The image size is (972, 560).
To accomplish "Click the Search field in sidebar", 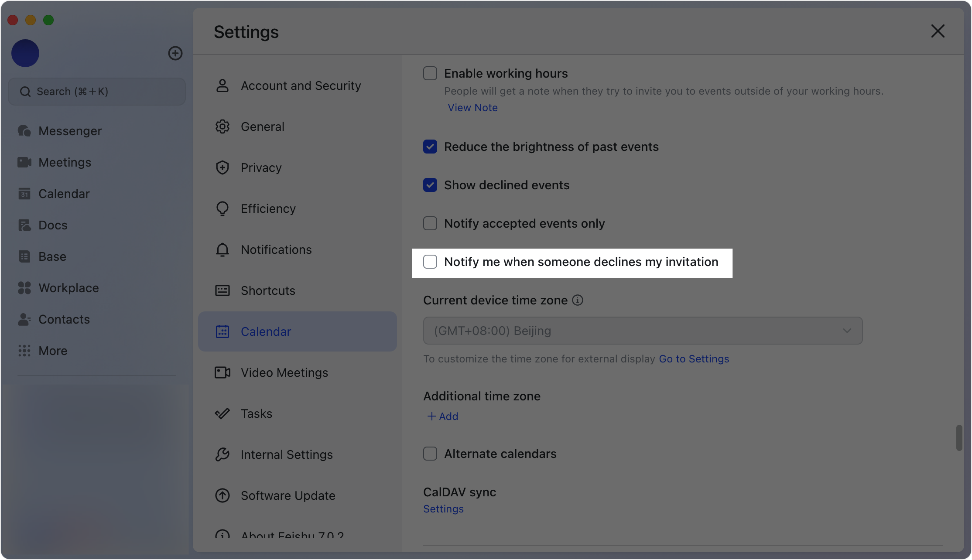I will [x=97, y=92].
